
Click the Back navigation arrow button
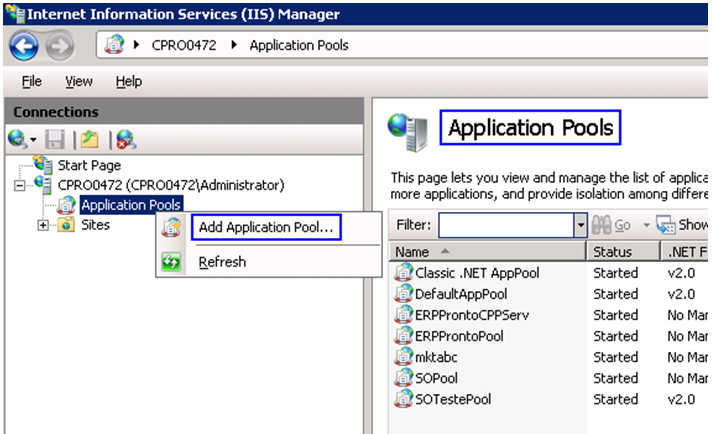coord(24,46)
